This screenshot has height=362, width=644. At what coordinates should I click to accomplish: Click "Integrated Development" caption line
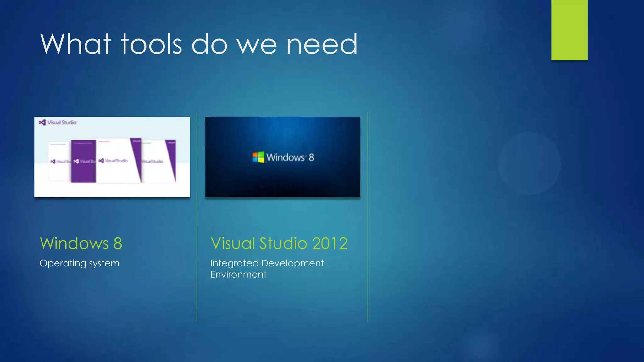tap(267, 263)
